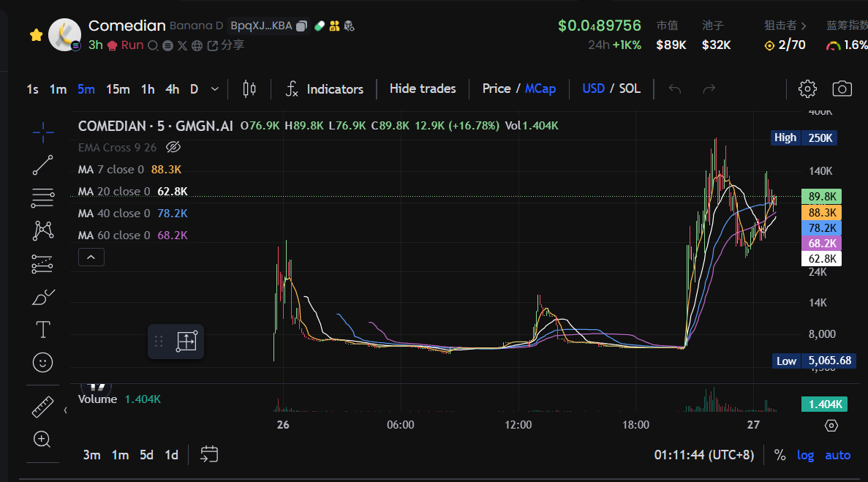Image resolution: width=868 pixels, height=482 pixels.
Task: Select the ruler measure tool
Action: (x=43, y=407)
